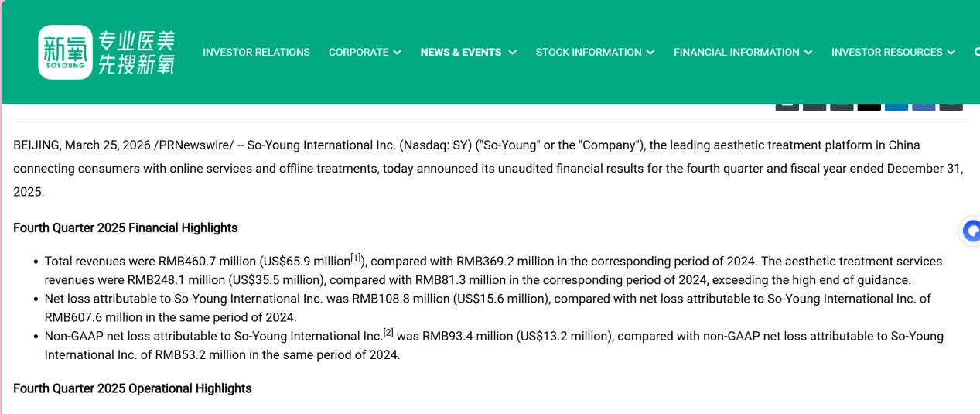
Task: Follow footnote [1] after US$65.9 million
Action: 356,258
